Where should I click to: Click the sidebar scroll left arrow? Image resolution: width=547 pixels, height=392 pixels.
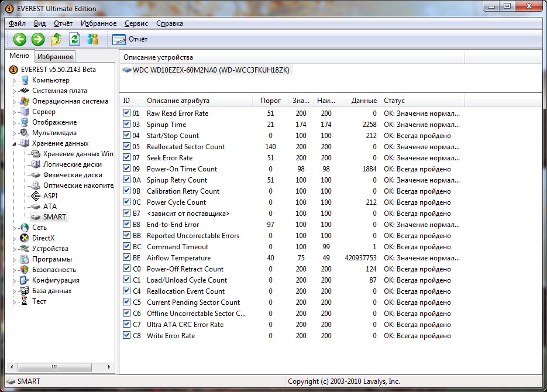(12, 367)
